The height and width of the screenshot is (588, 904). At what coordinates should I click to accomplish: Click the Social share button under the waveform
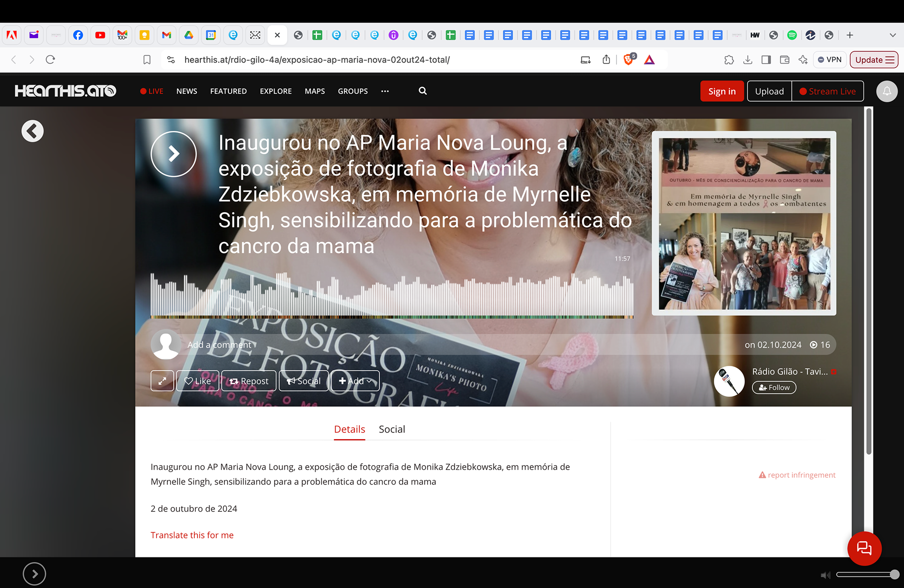304,381
